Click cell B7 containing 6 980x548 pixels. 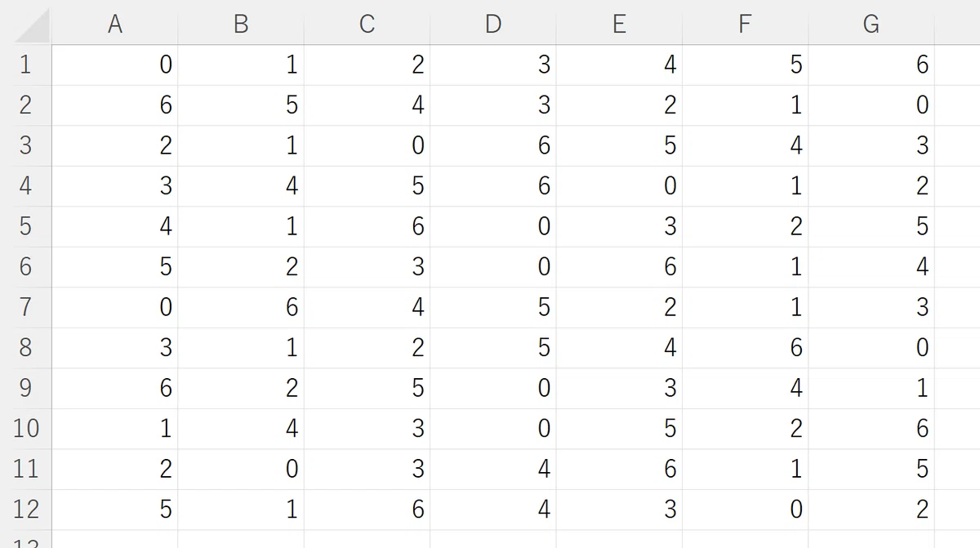[x=241, y=307]
